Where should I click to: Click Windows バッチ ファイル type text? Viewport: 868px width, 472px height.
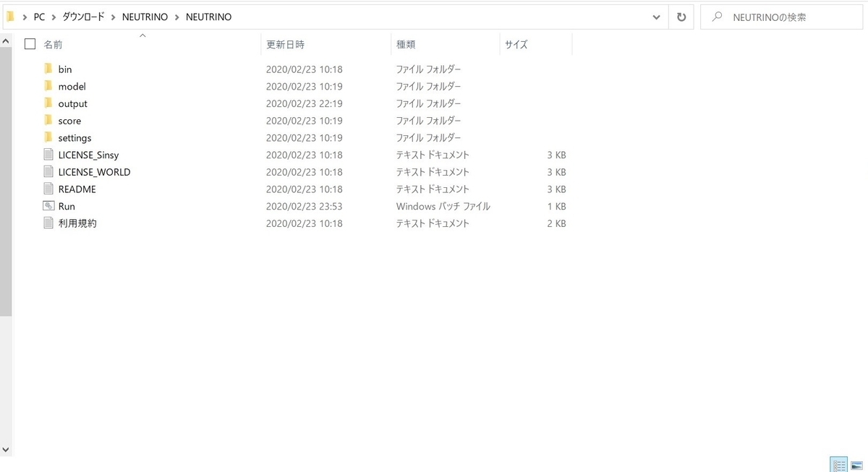[443, 206]
